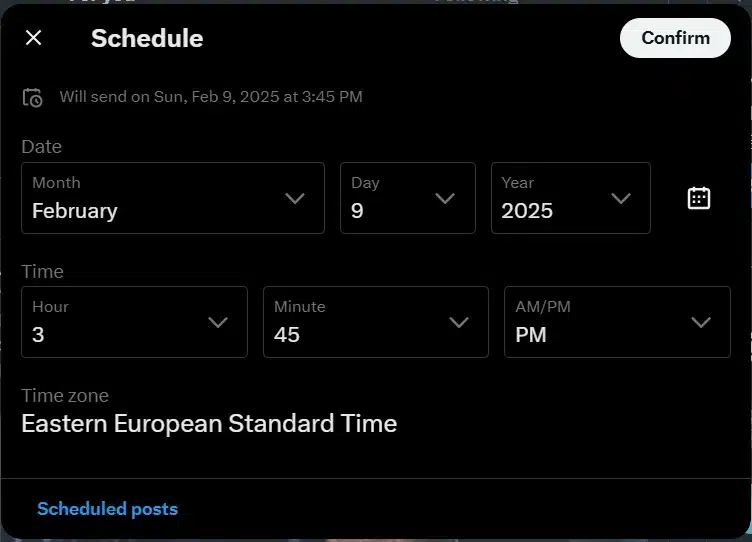This screenshot has height=542, width=752.
Task: Click the scheduled-send clock icon
Action: click(x=33, y=97)
